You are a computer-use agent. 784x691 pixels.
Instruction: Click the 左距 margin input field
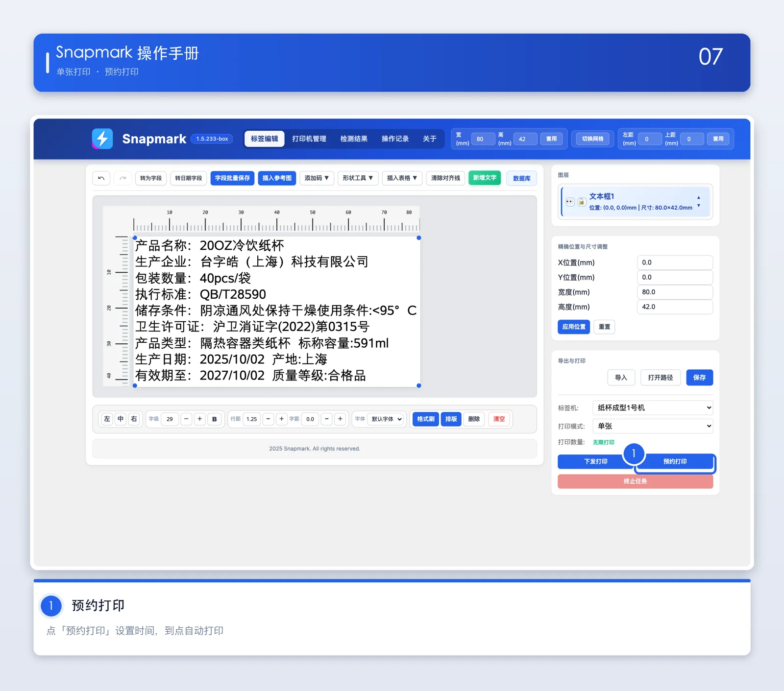(650, 139)
